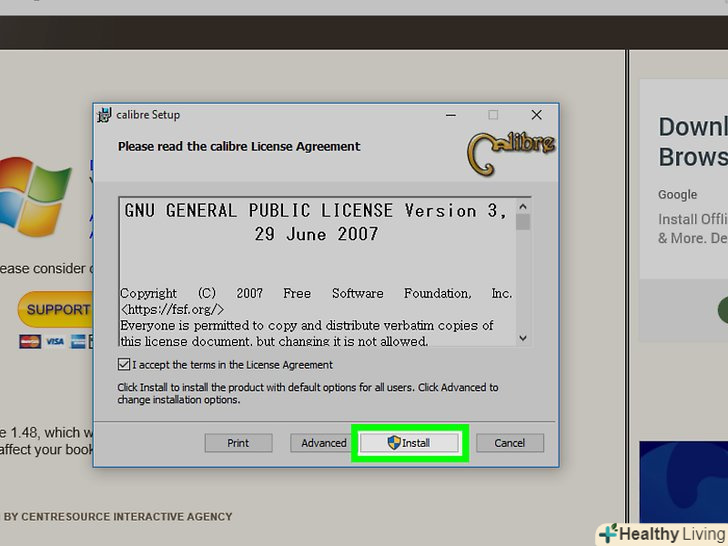Click the Install button with shield icon
The image size is (728, 546).
pyautogui.click(x=410, y=443)
